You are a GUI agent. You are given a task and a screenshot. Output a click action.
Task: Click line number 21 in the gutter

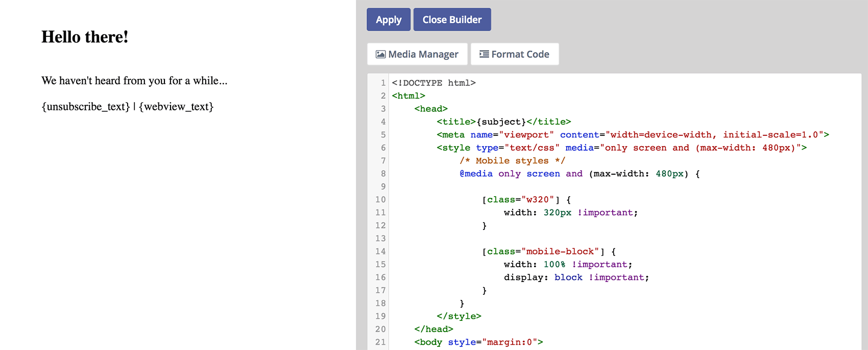coord(380,342)
